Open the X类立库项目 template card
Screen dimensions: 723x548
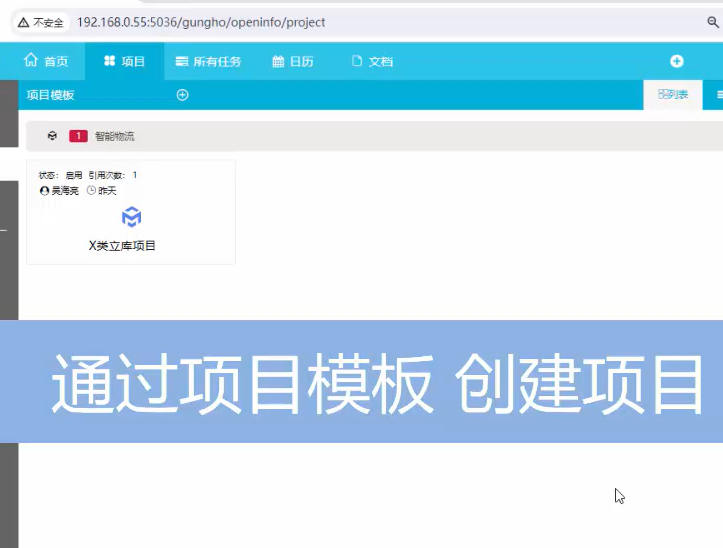click(x=131, y=212)
